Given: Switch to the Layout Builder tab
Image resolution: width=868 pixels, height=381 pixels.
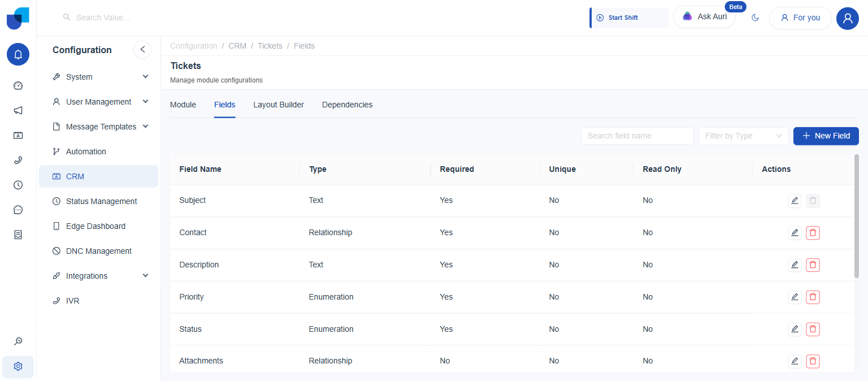Looking at the screenshot, I should click(279, 105).
